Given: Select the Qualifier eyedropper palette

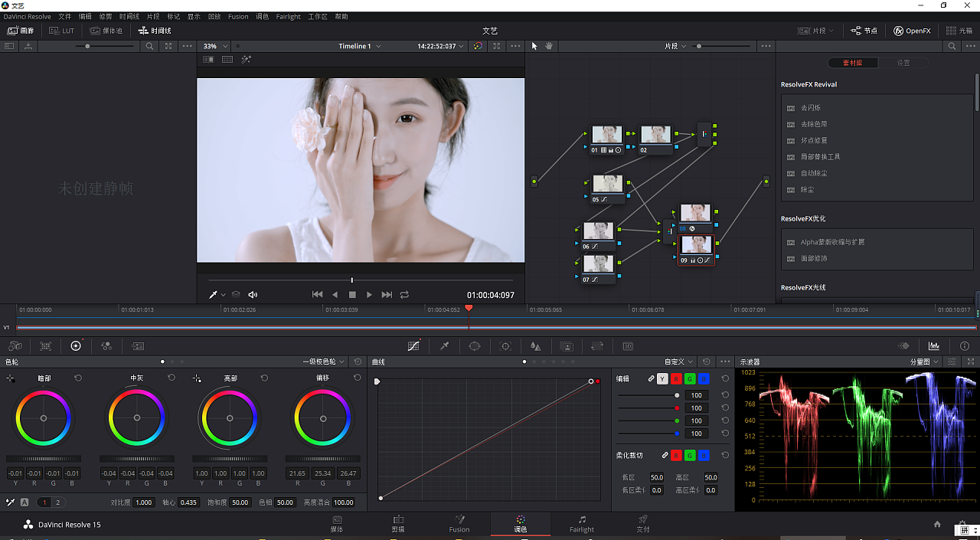Looking at the screenshot, I should [444, 346].
